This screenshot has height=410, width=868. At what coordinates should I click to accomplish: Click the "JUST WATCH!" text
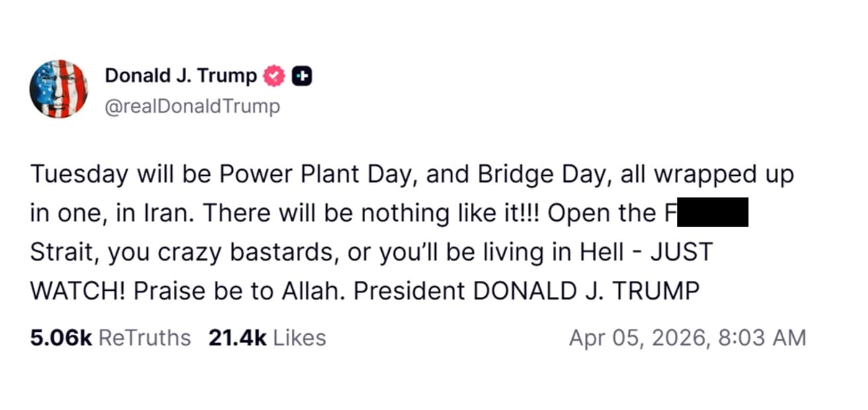point(681,252)
